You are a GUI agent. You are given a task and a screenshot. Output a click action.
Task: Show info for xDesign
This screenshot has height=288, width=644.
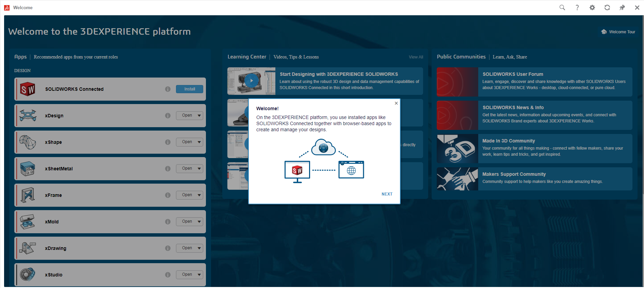[168, 116]
